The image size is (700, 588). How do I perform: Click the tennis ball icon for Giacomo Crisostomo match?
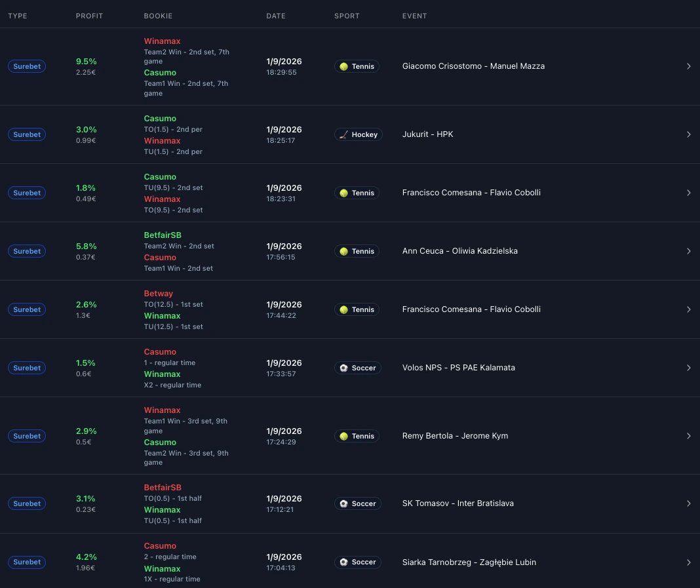(x=343, y=66)
